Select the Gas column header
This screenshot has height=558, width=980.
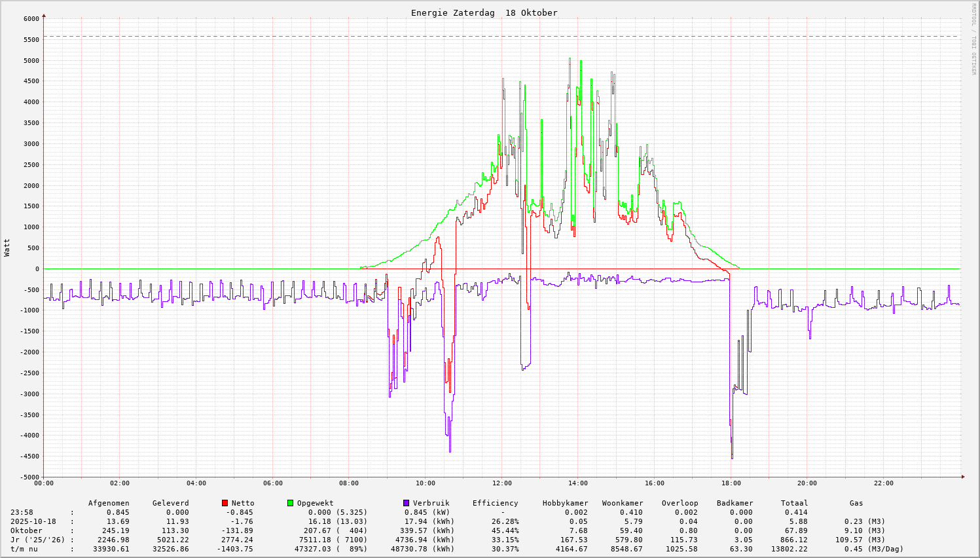click(x=856, y=503)
